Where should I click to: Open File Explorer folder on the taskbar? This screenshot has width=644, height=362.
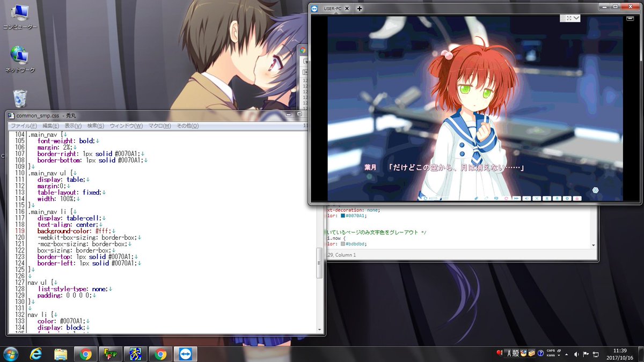coord(61,354)
